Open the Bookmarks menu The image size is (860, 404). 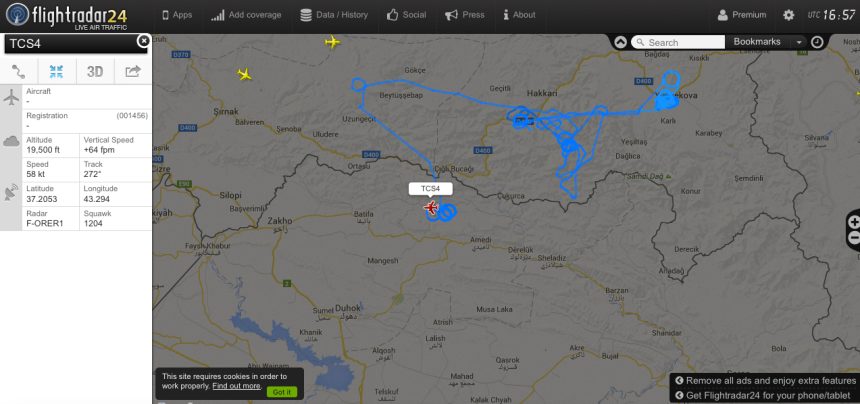tap(757, 42)
